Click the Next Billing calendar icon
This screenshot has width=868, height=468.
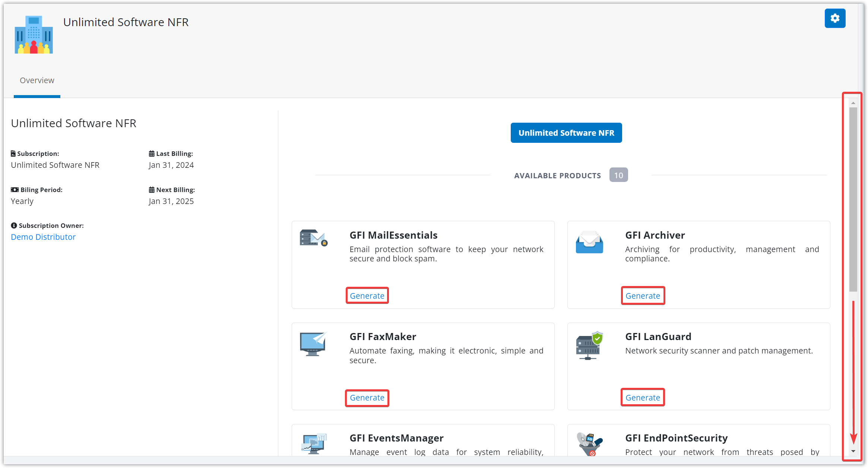152,189
